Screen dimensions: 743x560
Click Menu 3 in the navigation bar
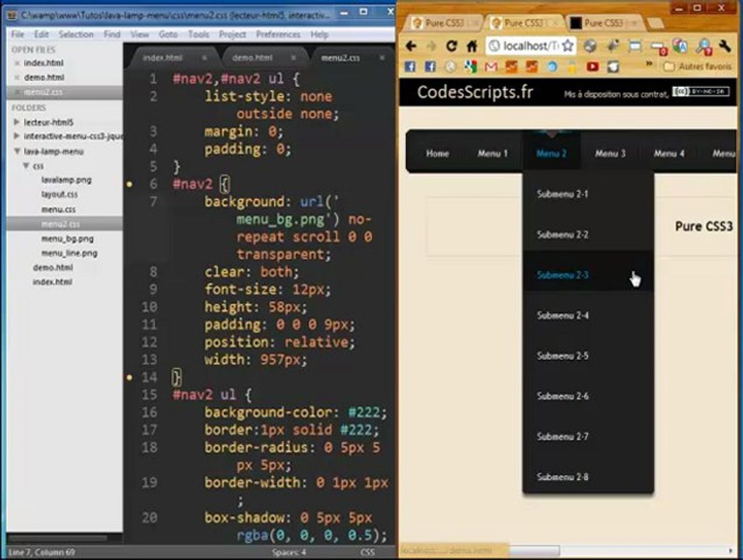click(610, 153)
